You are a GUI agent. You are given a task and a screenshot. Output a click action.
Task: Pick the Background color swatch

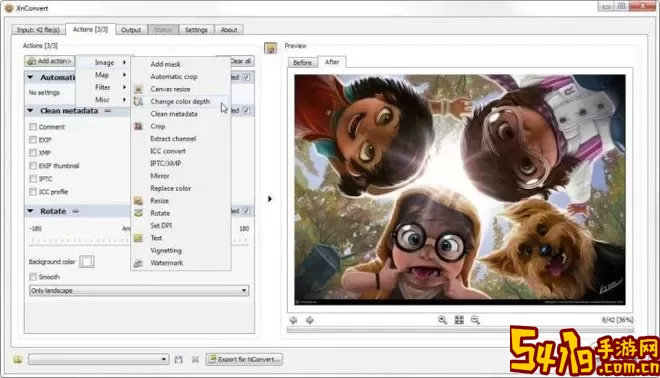tap(87, 262)
